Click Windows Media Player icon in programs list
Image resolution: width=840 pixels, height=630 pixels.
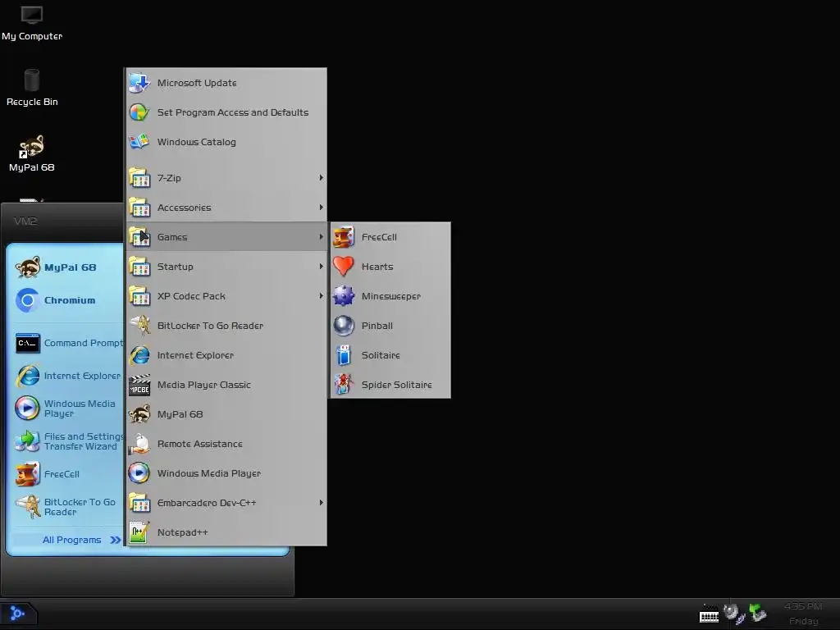(139, 473)
